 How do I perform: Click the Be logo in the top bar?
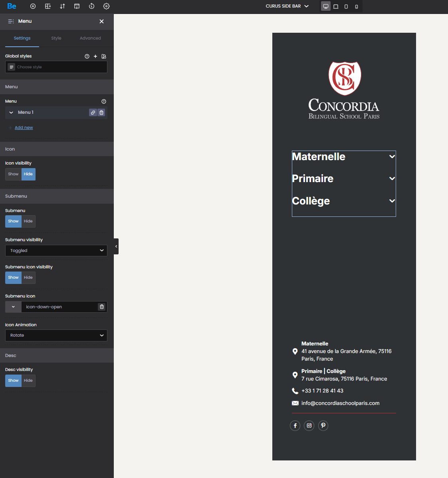coord(12,6)
